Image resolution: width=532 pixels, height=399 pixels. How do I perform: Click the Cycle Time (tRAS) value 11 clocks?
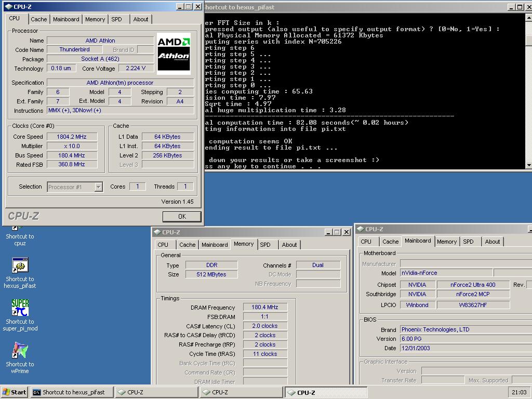coord(265,354)
